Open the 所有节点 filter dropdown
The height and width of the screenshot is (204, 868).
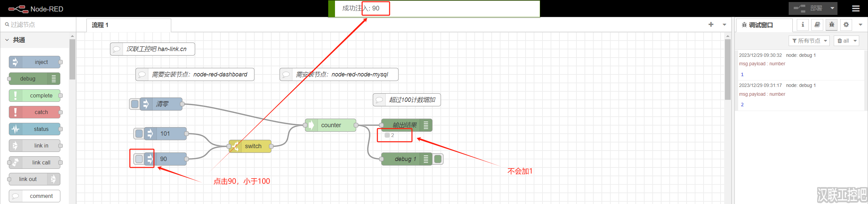[x=809, y=41]
